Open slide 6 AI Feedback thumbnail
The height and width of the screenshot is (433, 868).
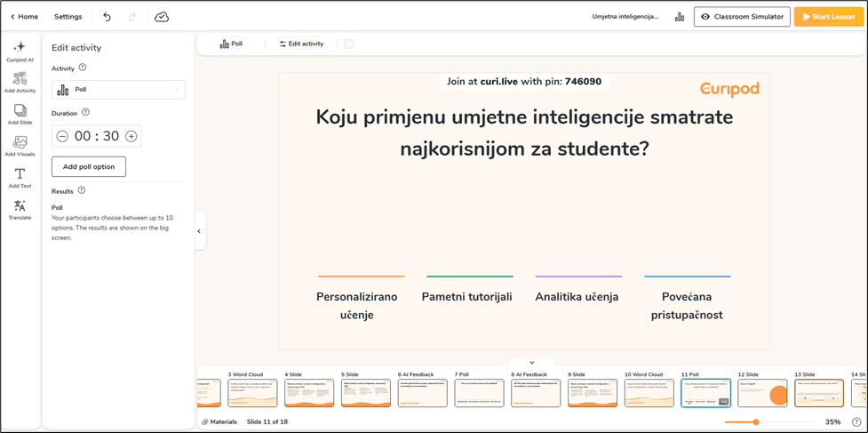[422, 393]
